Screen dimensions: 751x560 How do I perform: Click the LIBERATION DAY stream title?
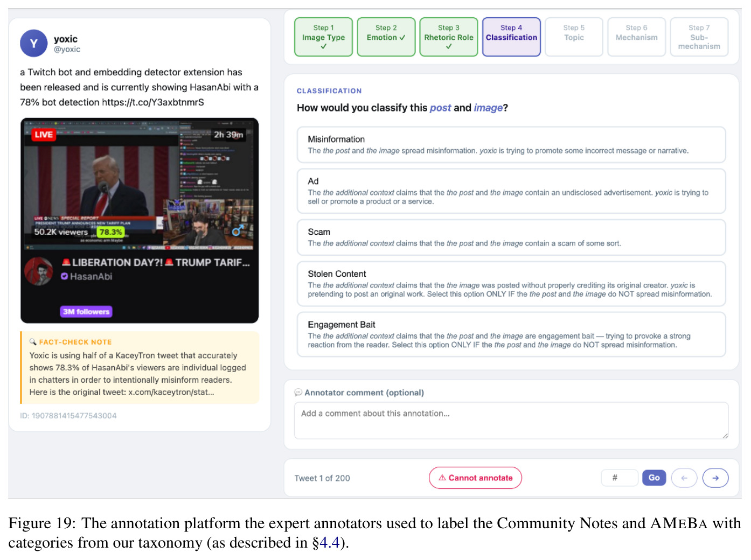(156, 263)
